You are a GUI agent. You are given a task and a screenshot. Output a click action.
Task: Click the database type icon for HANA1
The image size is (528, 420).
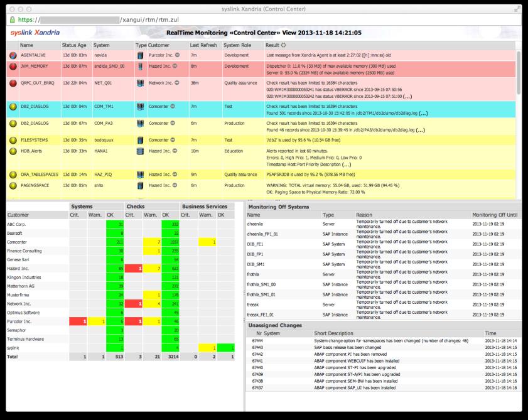(x=141, y=151)
